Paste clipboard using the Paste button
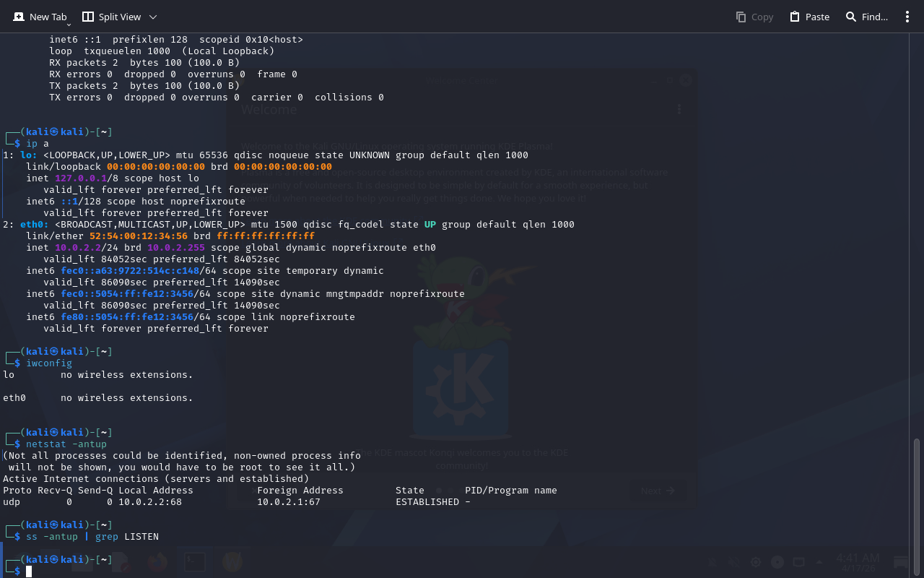This screenshot has height=578, width=924. pos(809,17)
